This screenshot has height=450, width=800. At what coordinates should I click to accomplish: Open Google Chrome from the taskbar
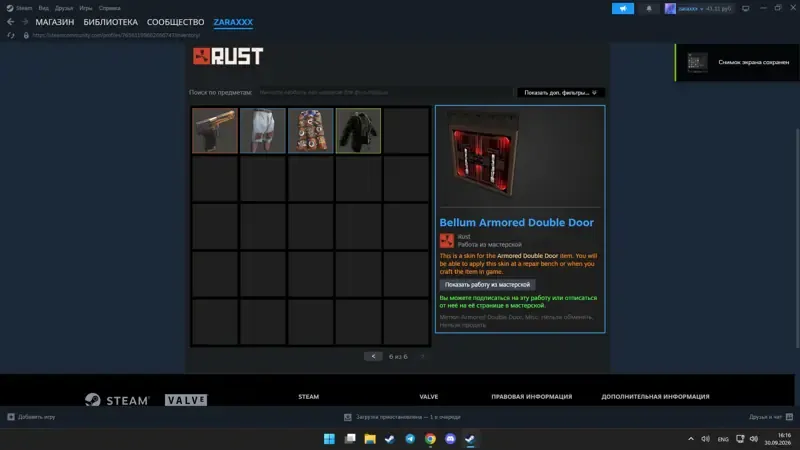430,439
